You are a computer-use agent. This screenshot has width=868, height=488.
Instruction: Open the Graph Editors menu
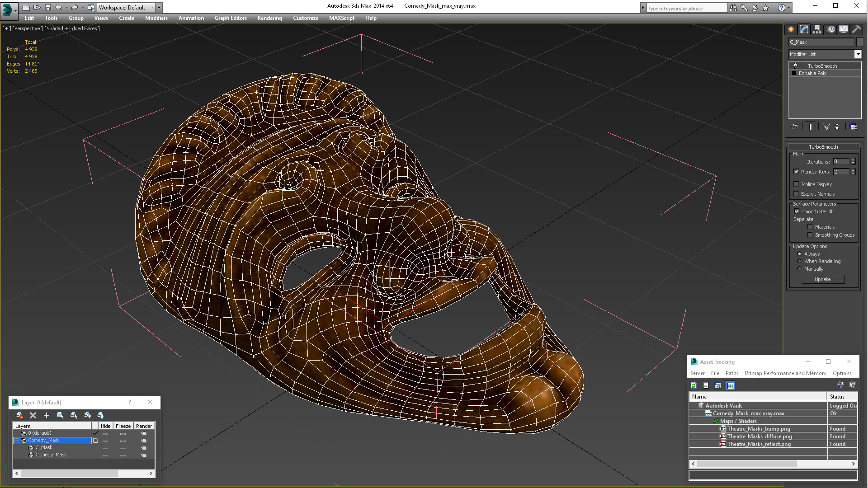click(x=231, y=18)
